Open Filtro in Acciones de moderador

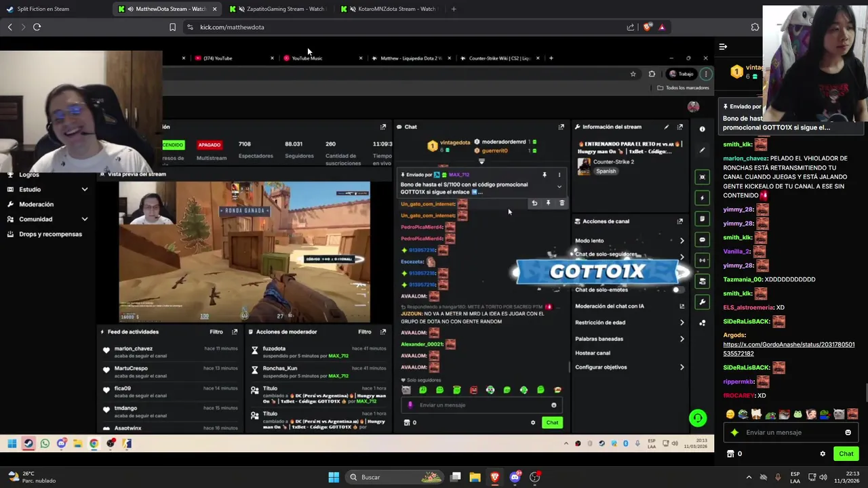(365, 332)
